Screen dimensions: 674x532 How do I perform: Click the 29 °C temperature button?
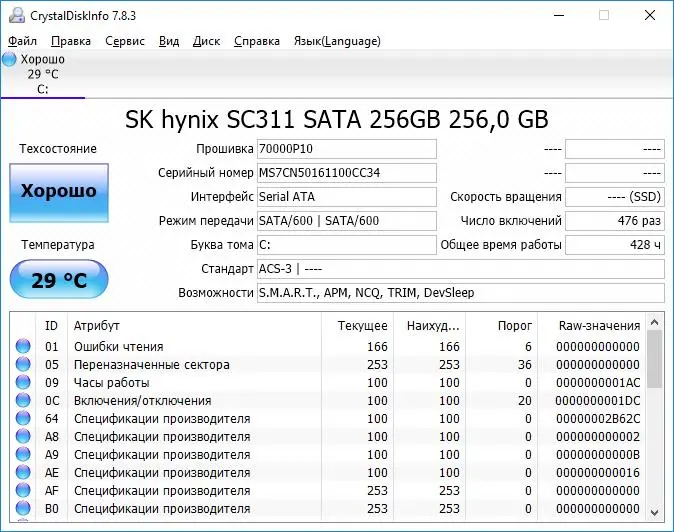[59, 279]
